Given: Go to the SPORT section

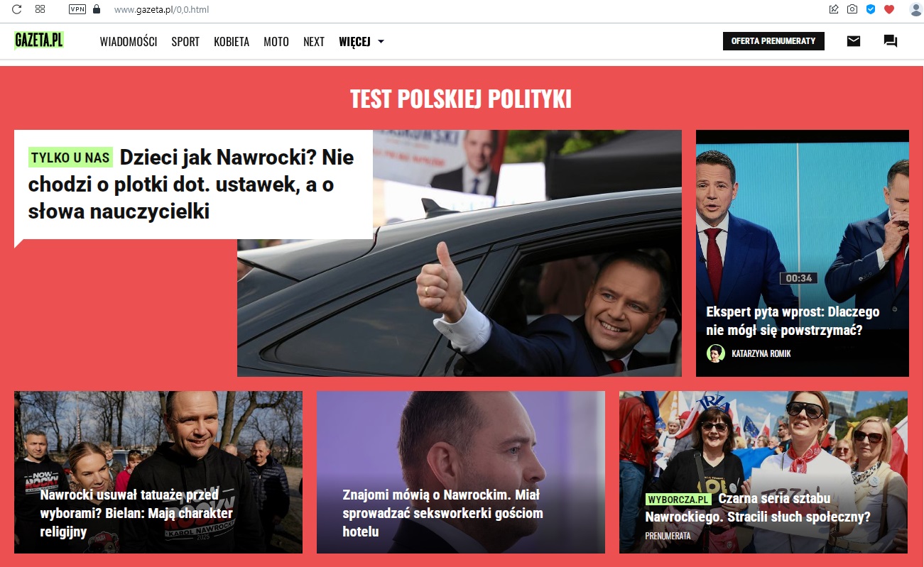Looking at the screenshot, I should click(185, 42).
